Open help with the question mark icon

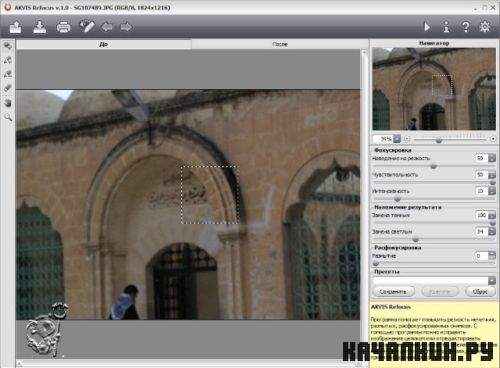click(x=466, y=26)
